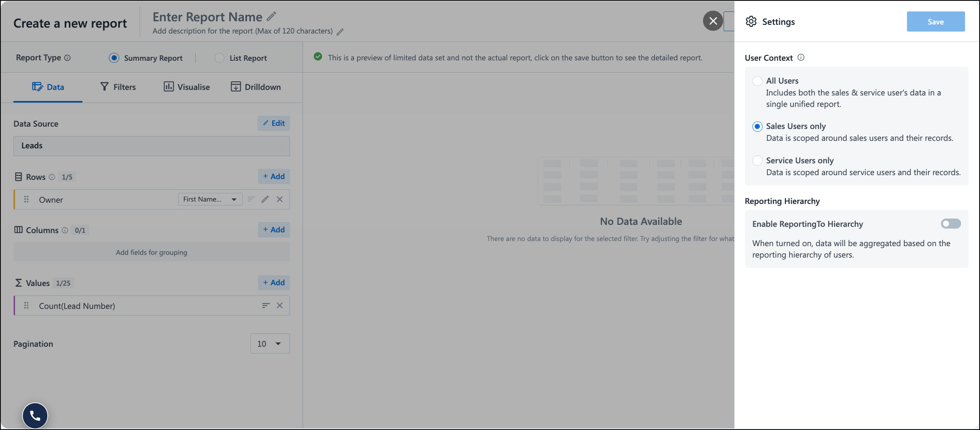This screenshot has width=980, height=430.
Task: Edit the Owner row with pencil icon
Action: [265, 199]
